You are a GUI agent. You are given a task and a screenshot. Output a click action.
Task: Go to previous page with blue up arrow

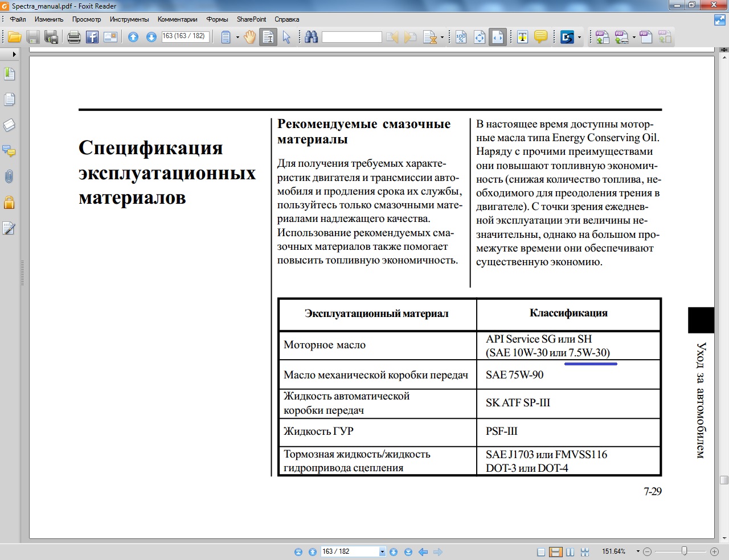(133, 38)
